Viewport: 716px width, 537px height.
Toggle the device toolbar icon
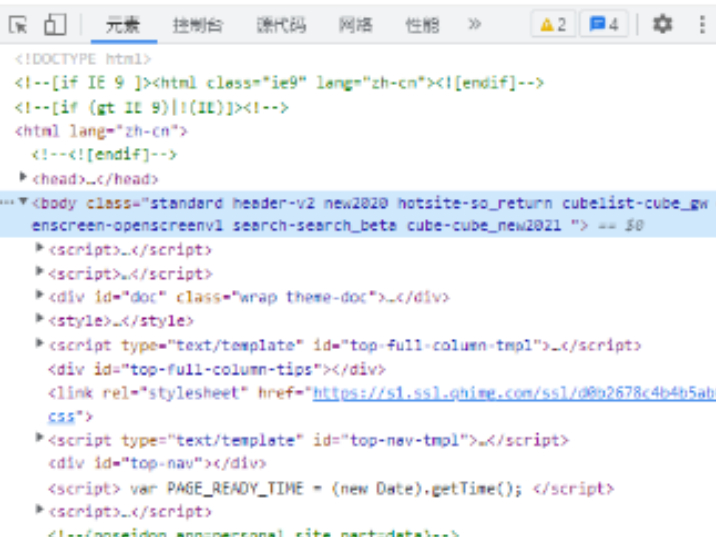coord(55,24)
